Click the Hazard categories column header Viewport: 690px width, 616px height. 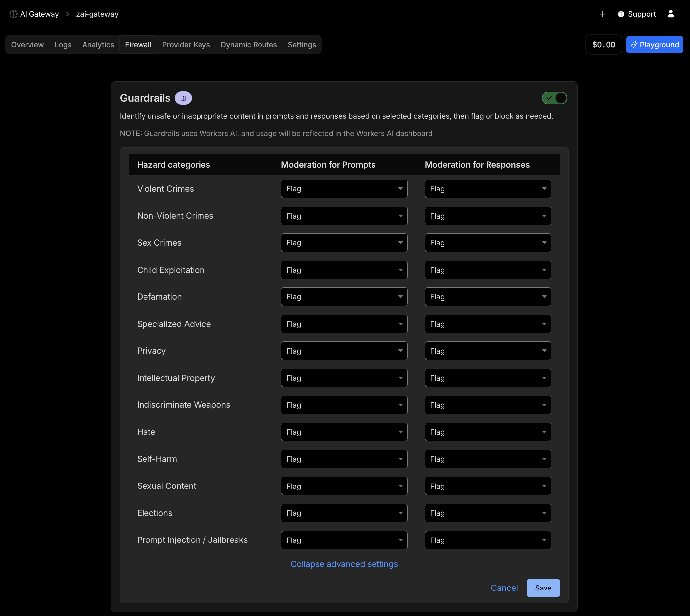click(173, 165)
